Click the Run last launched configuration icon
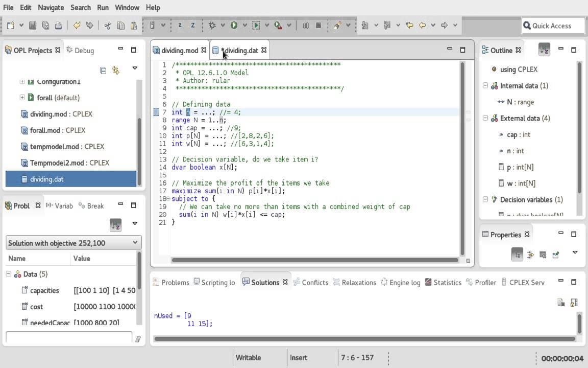Image resolution: width=588 pixels, height=368 pixels. [x=256, y=25]
